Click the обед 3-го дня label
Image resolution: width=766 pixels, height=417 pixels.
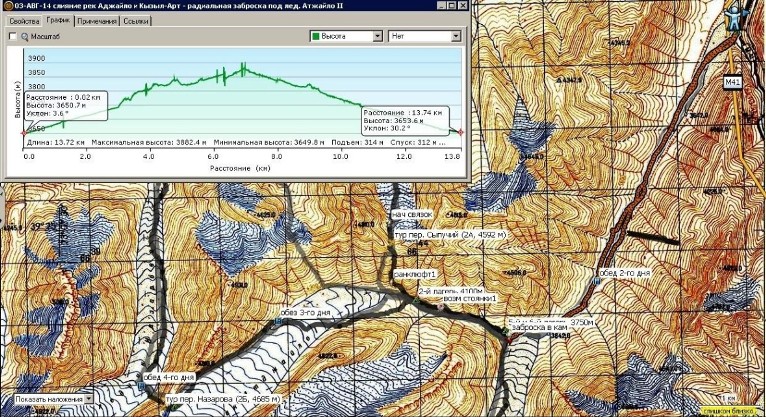pyautogui.click(x=305, y=313)
